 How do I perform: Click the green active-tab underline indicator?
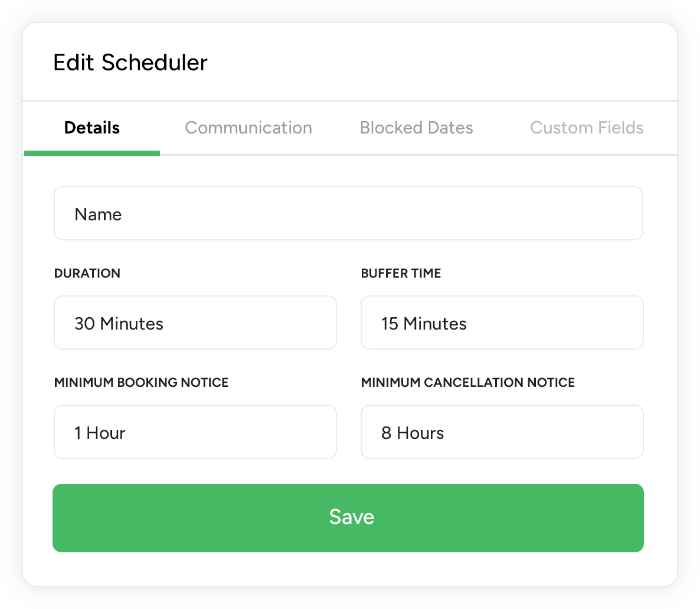pos(92,153)
